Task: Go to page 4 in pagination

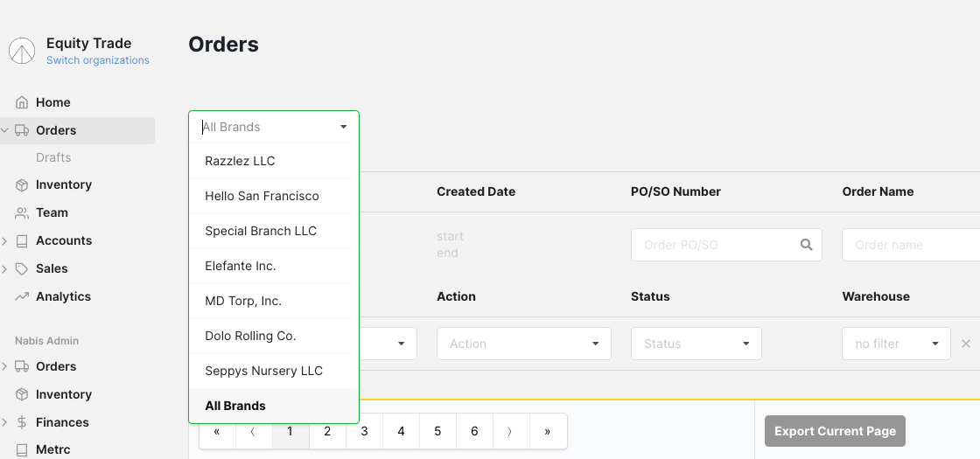Action: coord(401,431)
